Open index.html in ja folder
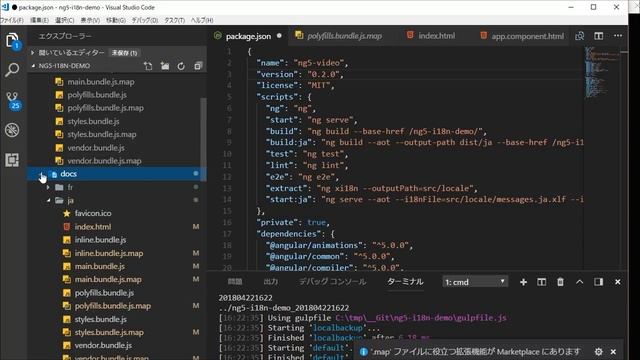 click(93, 227)
